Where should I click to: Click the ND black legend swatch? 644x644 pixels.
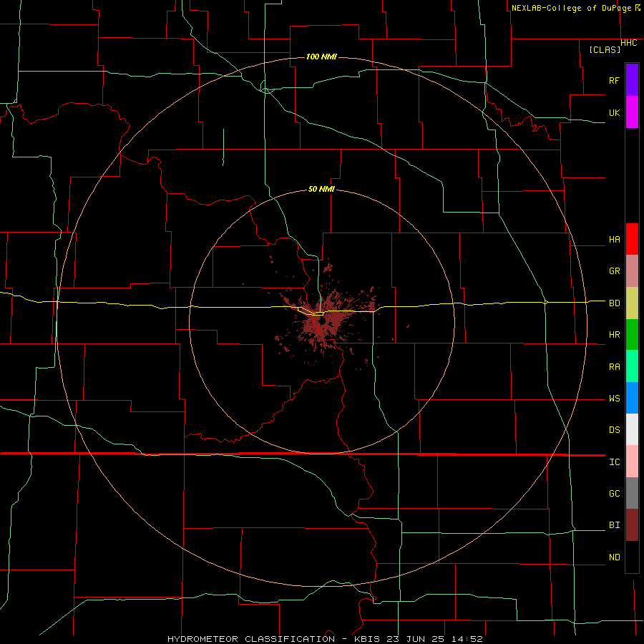pyautogui.click(x=632, y=557)
